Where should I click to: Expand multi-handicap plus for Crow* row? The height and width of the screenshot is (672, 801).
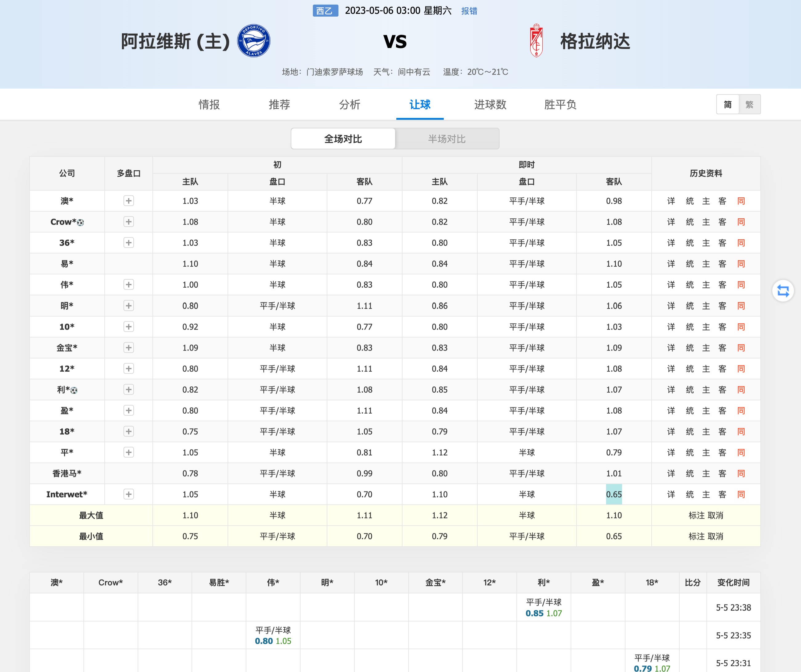pos(128,222)
